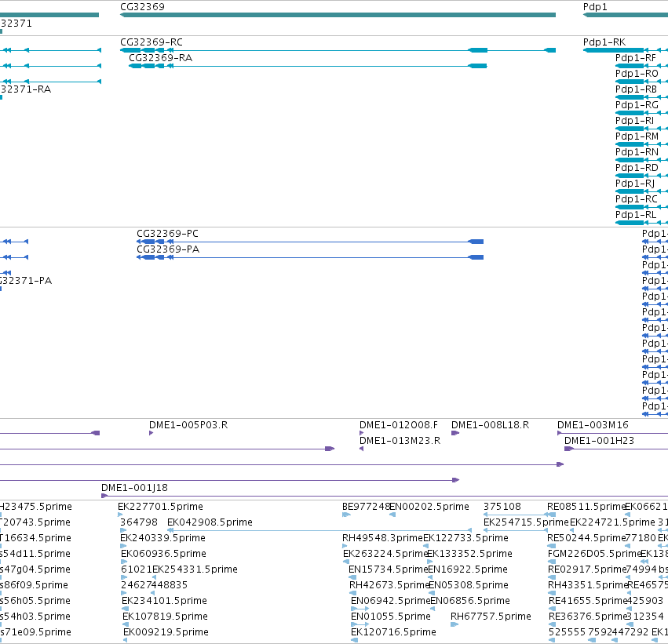Click EST EK122733.5prime
The image size is (668, 644).
(465, 538)
